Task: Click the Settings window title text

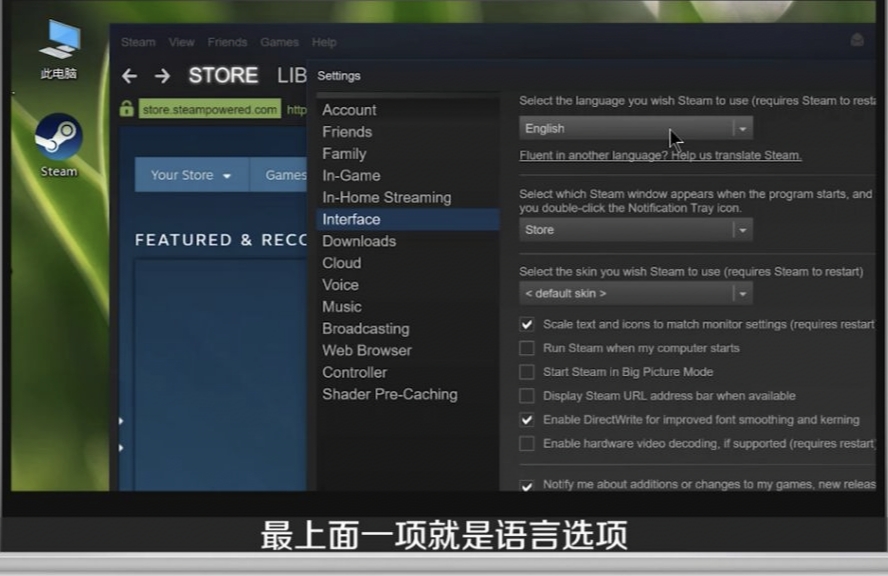Action: tap(339, 76)
